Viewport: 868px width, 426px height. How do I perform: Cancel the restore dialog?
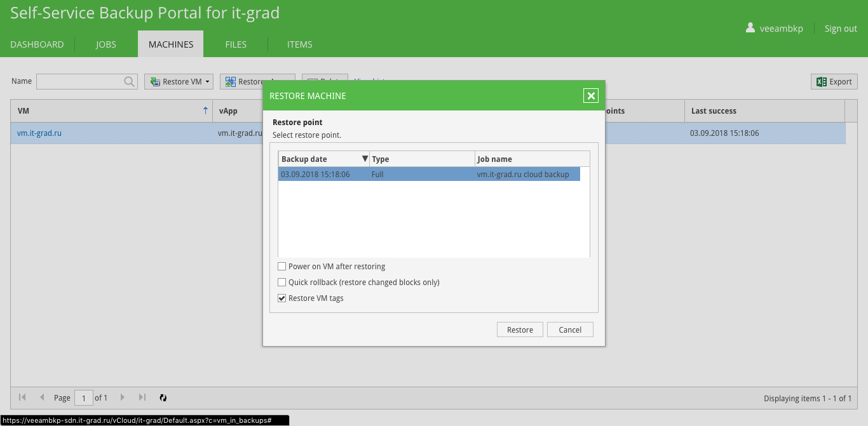coord(570,329)
